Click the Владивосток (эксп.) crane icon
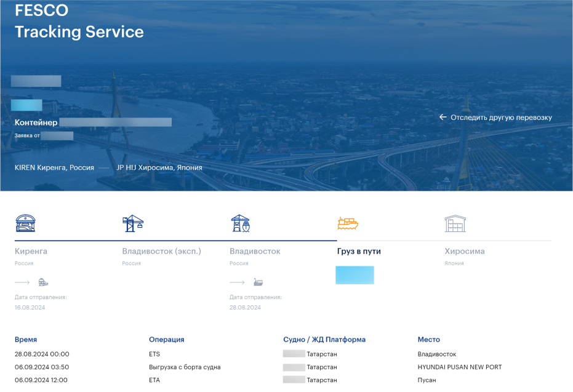 133,223
